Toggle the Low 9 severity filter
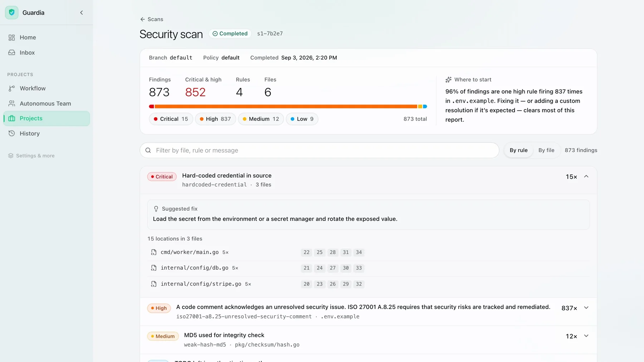644x362 pixels. click(x=302, y=119)
